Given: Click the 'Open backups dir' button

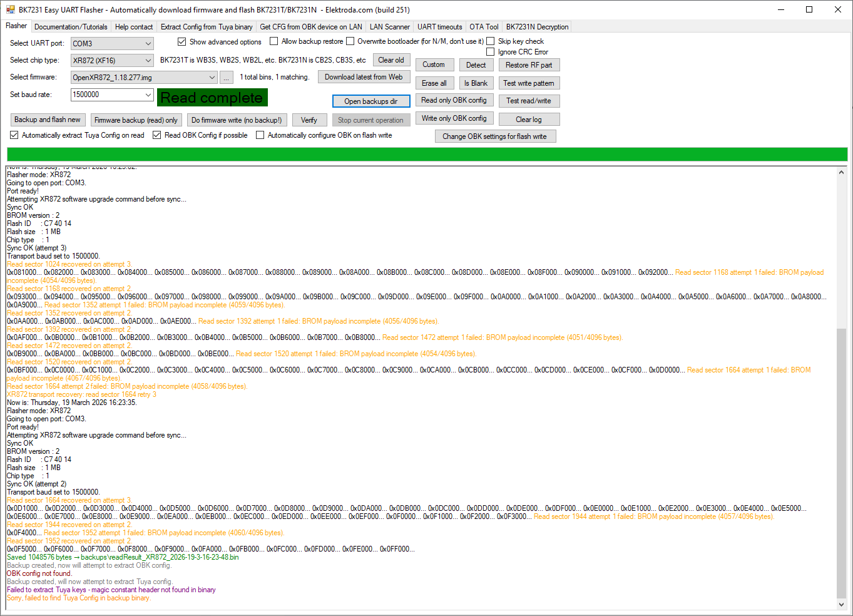Looking at the screenshot, I should (370, 101).
